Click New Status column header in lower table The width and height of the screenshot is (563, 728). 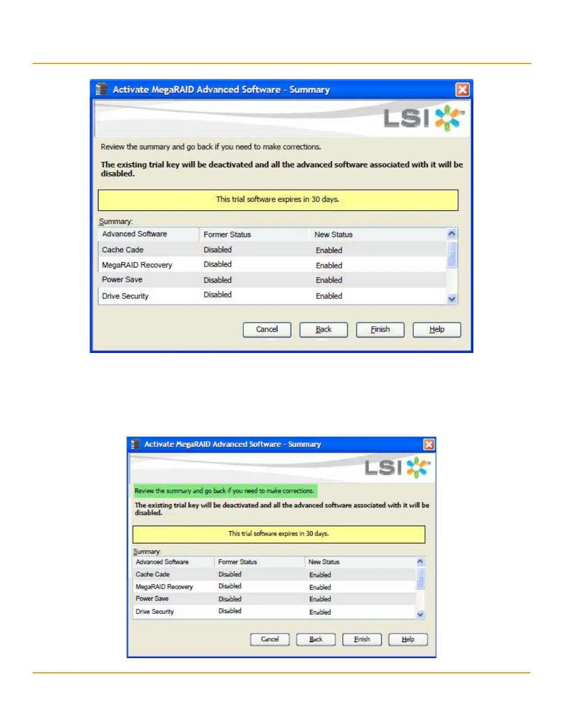point(360,562)
